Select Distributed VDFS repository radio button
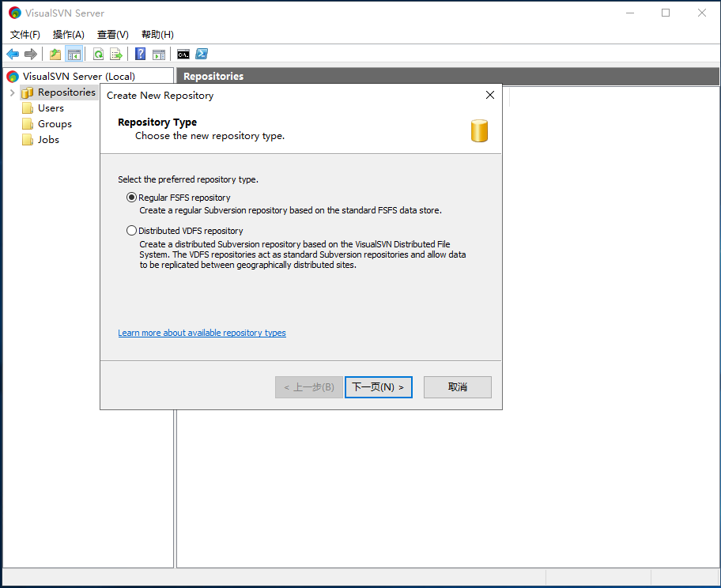721x588 pixels. point(131,230)
